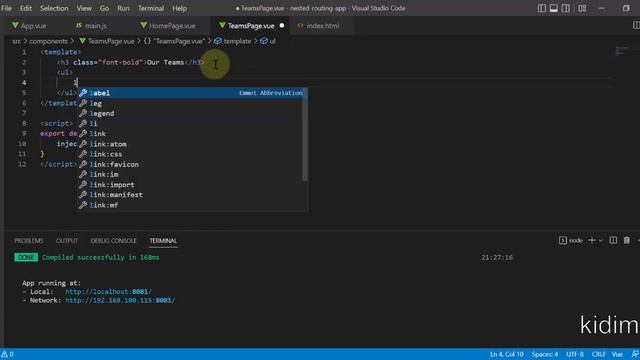Click Ln 4, Col 10 status entry

click(x=507, y=354)
